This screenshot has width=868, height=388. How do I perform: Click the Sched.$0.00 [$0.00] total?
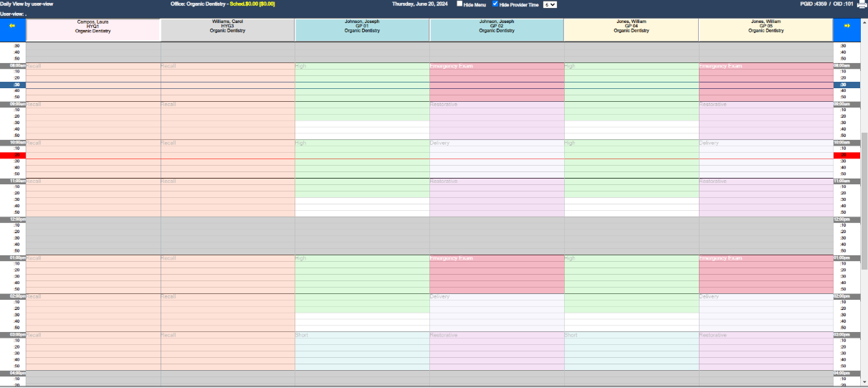252,4
